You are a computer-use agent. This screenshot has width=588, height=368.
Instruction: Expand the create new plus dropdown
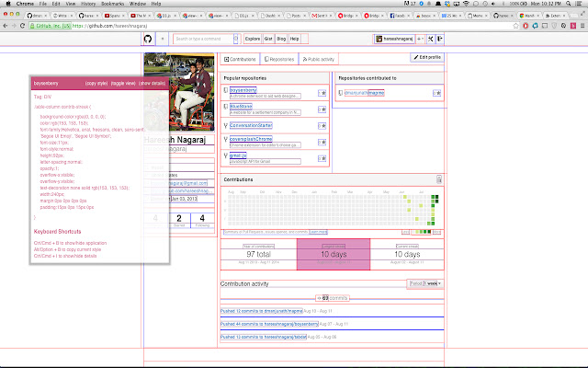click(x=420, y=40)
